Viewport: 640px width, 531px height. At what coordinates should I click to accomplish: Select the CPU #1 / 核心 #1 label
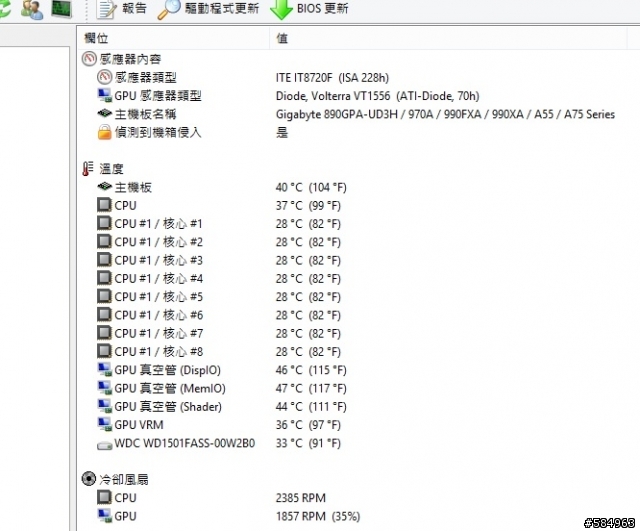[158, 224]
